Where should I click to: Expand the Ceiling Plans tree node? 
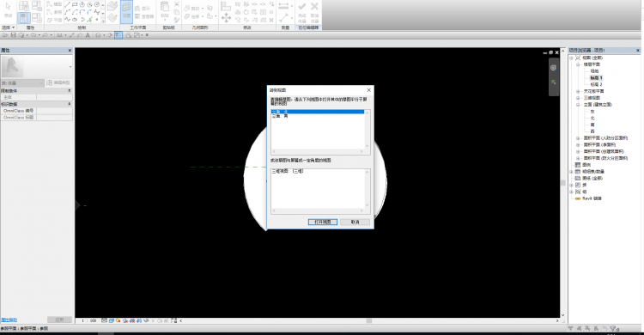578,91
